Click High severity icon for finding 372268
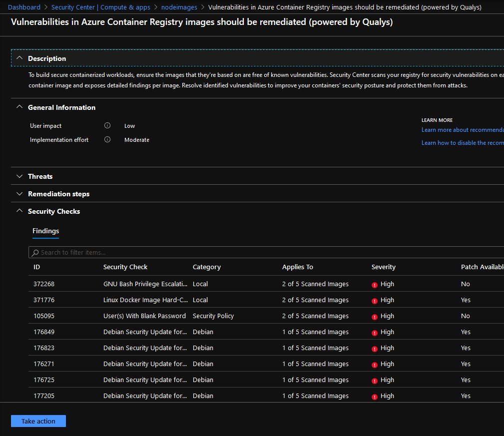 pyautogui.click(x=375, y=285)
